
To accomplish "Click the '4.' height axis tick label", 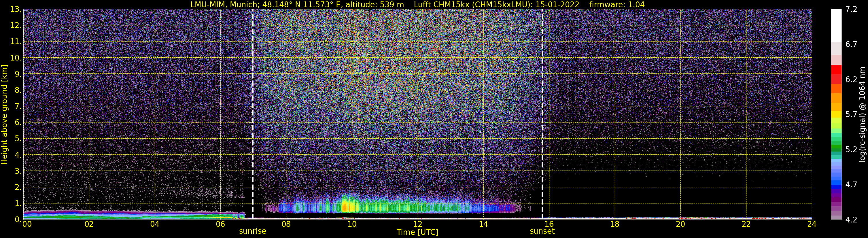I will 18,155.
